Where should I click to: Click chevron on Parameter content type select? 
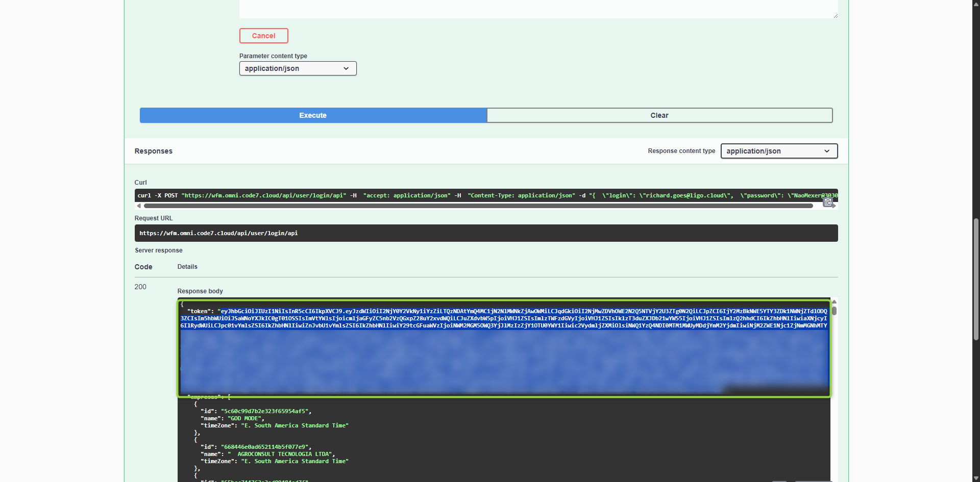[x=346, y=68]
